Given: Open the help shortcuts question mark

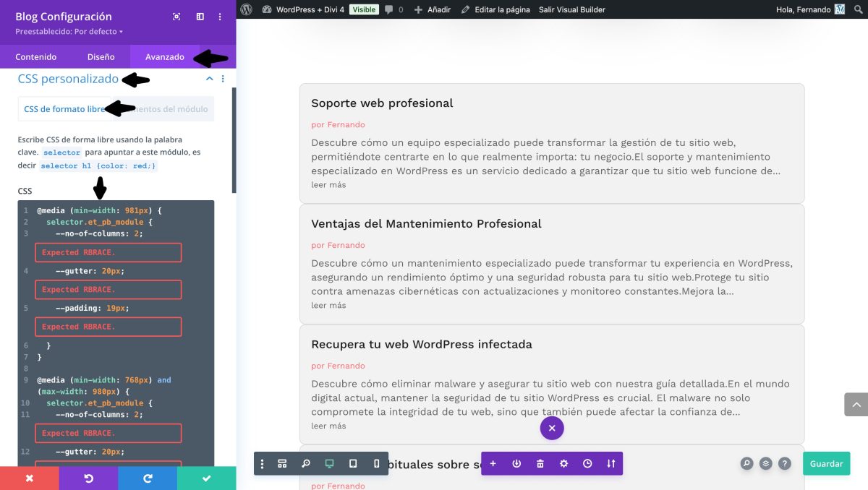Looking at the screenshot, I should [786, 463].
